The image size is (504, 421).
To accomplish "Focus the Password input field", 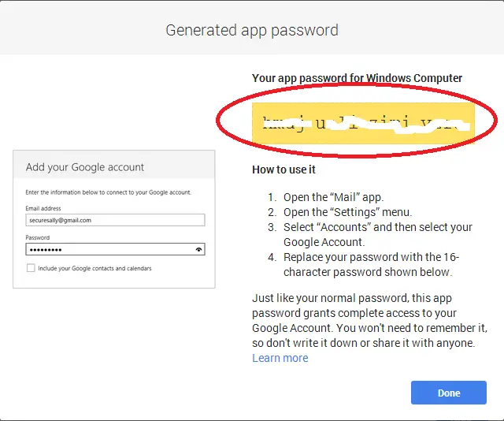I will tap(115, 249).
